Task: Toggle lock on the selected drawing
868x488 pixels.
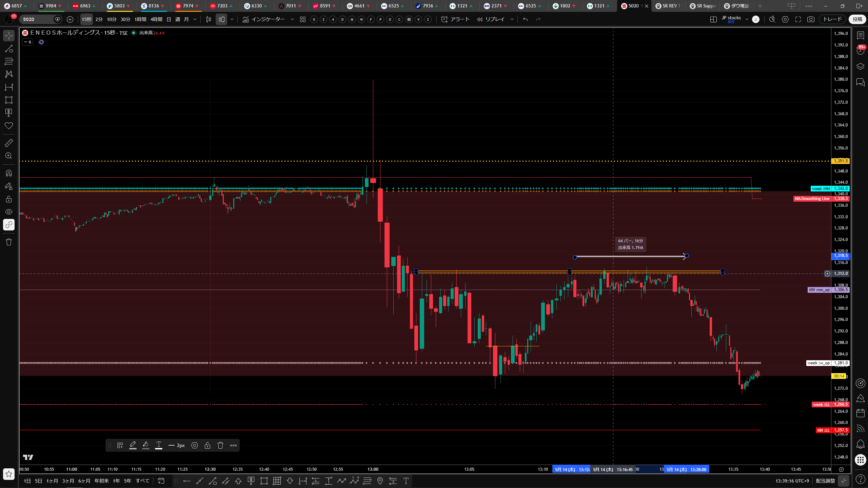Action: coord(208,445)
